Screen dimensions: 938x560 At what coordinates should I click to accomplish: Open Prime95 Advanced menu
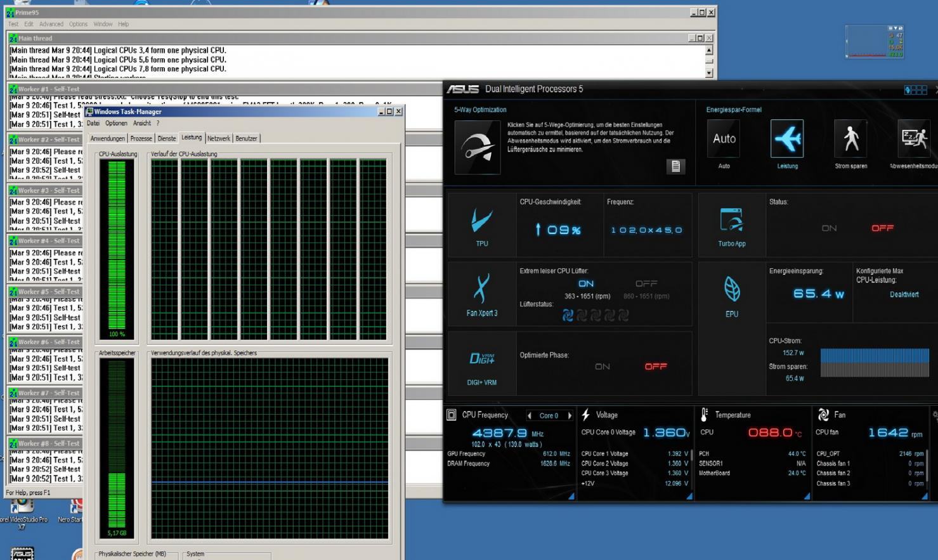(51, 24)
